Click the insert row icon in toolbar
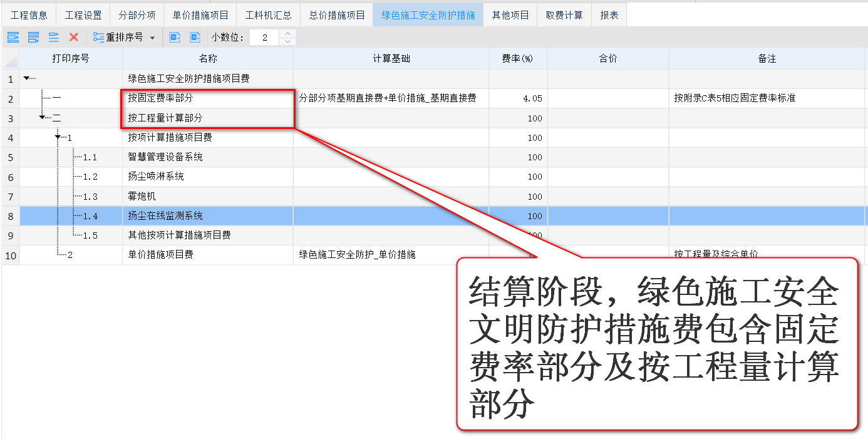 13,37
